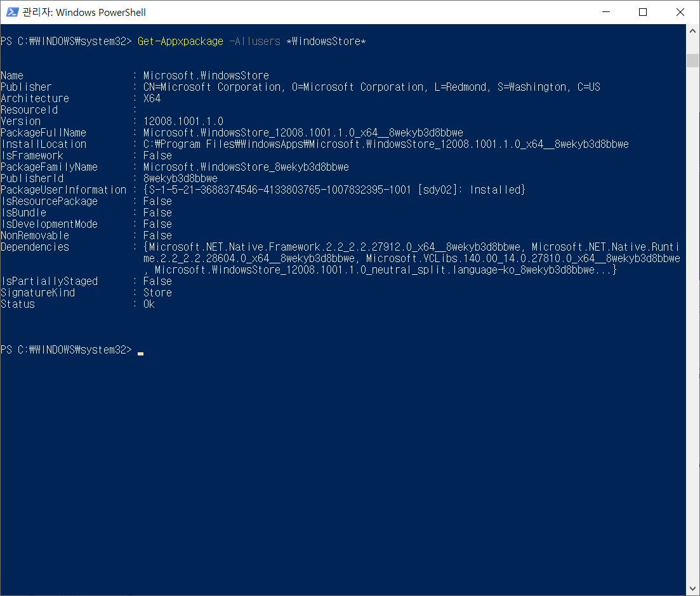This screenshot has height=596, width=700.
Task: Click the scrollbar up arrow
Action: point(692,31)
